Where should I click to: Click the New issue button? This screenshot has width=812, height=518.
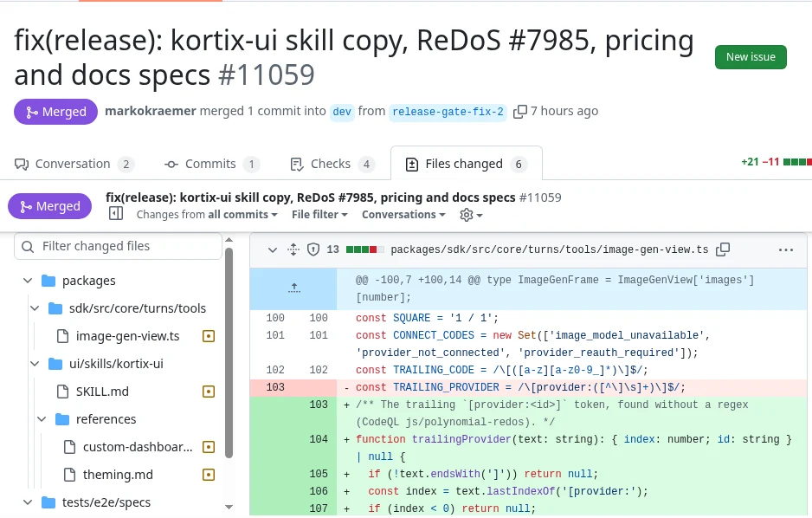click(751, 57)
